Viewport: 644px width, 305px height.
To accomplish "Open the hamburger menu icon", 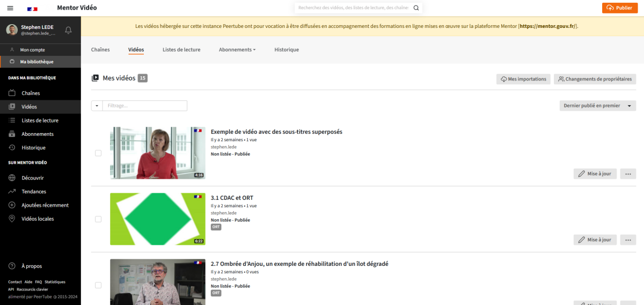I will pyautogui.click(x=10, y=8).
